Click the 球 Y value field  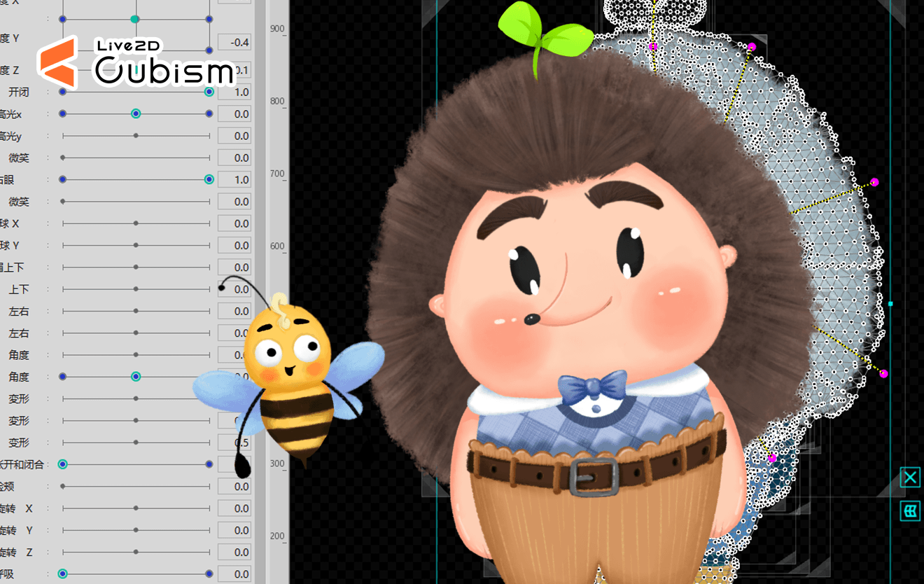[x=234, y=245]
